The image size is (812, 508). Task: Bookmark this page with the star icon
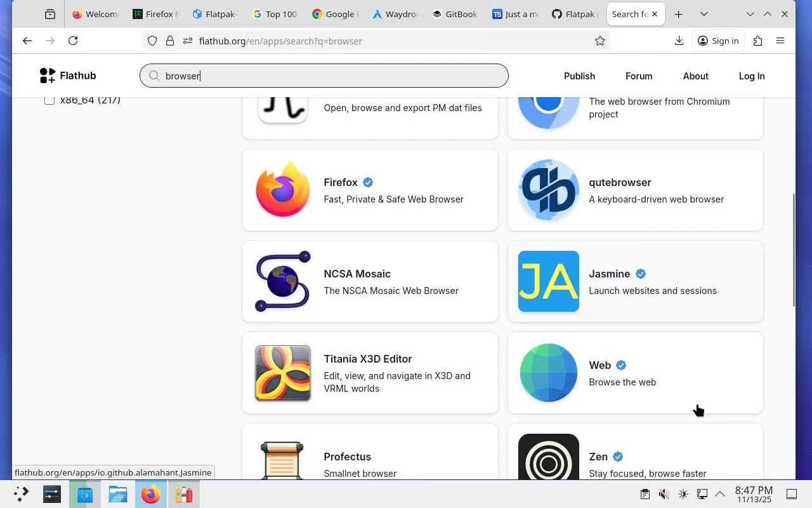coord(600,41)
